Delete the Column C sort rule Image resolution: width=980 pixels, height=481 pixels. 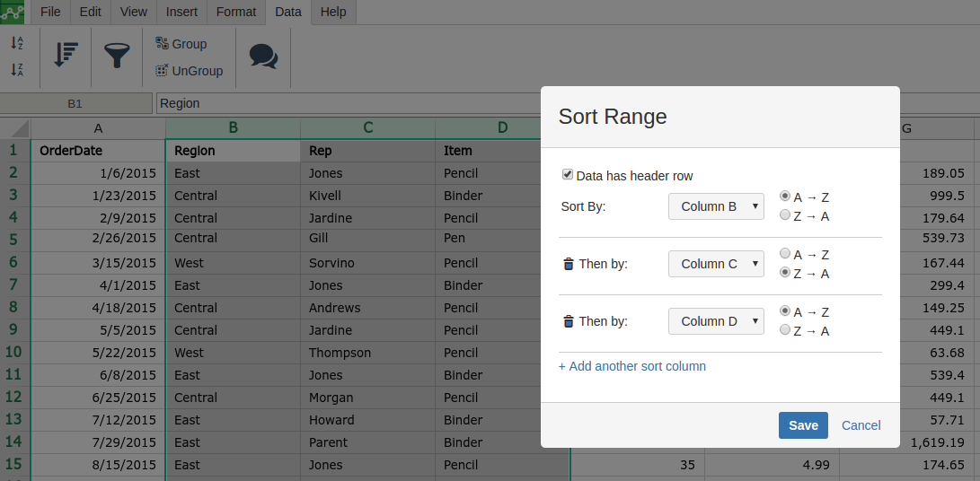coord(568,264)
